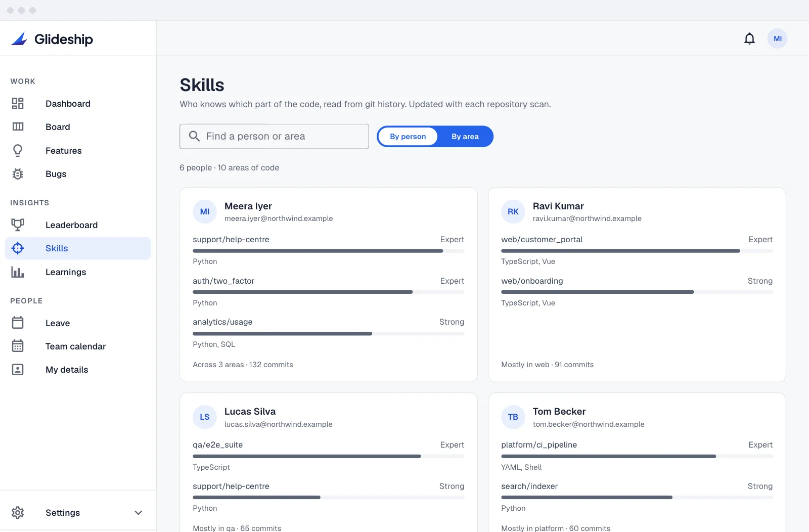Image resolution: width=809 pixels, height=532 pixels.
Task: Click Tom Becker's TB avatar
Action: pos(513,417)
